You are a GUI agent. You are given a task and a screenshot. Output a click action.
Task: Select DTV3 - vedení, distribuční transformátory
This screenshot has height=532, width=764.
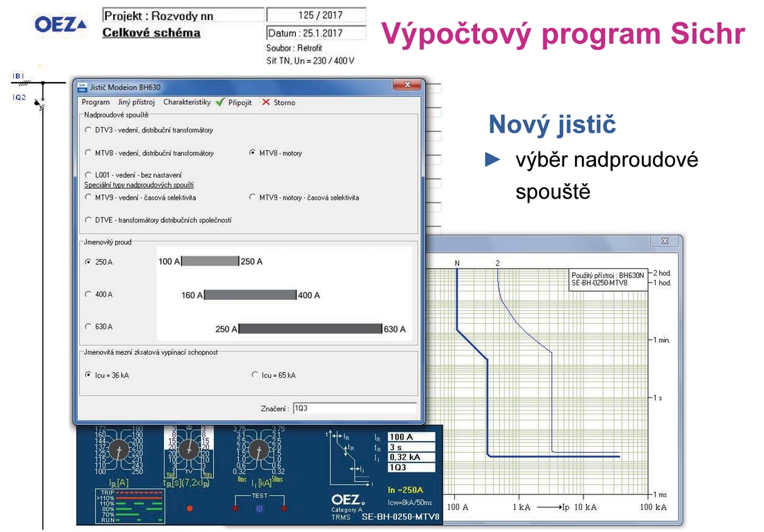[x=88, y=130]
